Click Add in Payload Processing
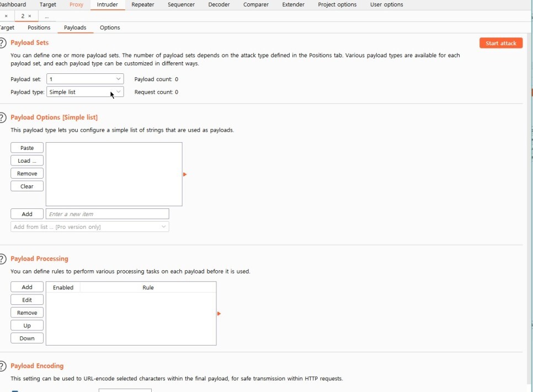 [27, 287]
